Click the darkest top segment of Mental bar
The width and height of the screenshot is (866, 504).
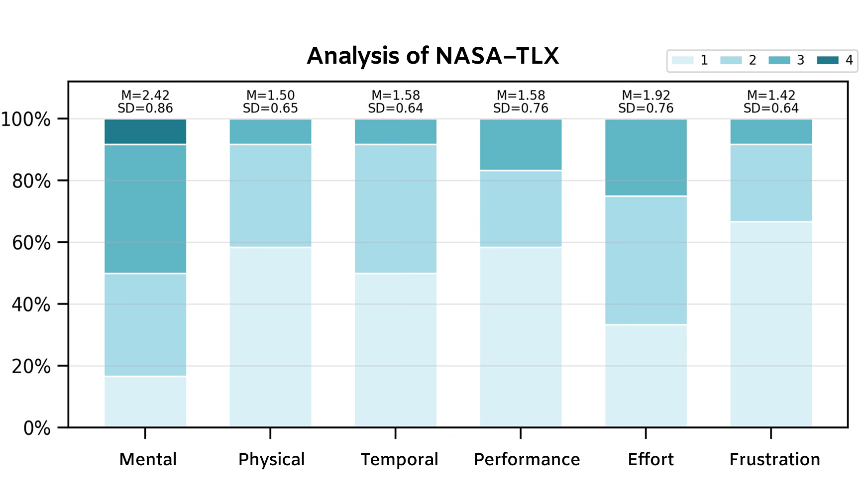tap(145, 132)
